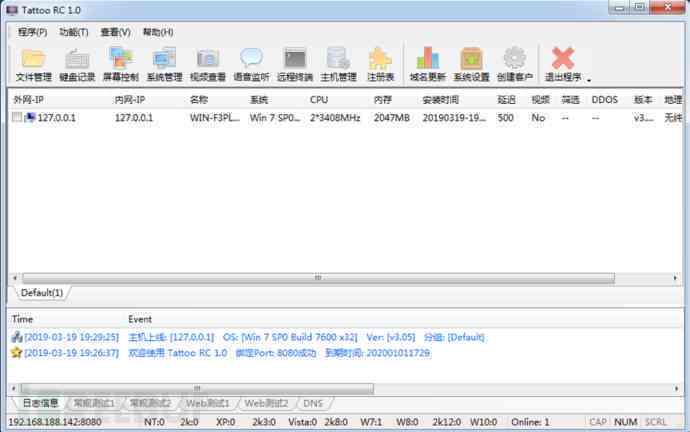The height and width of the screenshot is (432, 690).
Task: Start the 语音监听 voice listening tool
Action: pos(251,65)
